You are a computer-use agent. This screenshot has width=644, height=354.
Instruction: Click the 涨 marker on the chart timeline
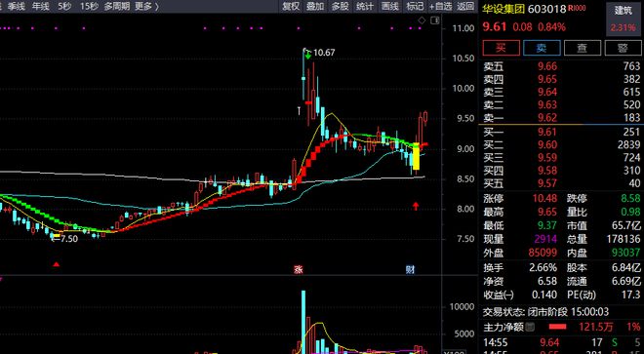299,269
